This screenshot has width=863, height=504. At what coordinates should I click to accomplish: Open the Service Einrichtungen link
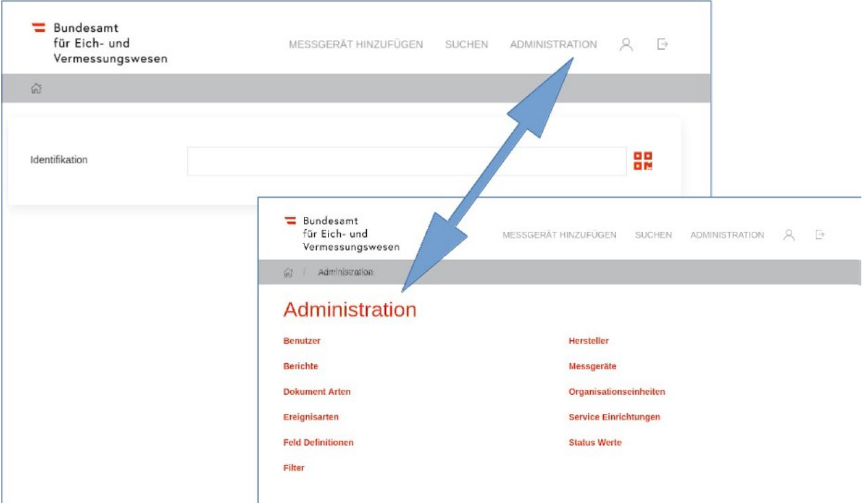point(615,417)
